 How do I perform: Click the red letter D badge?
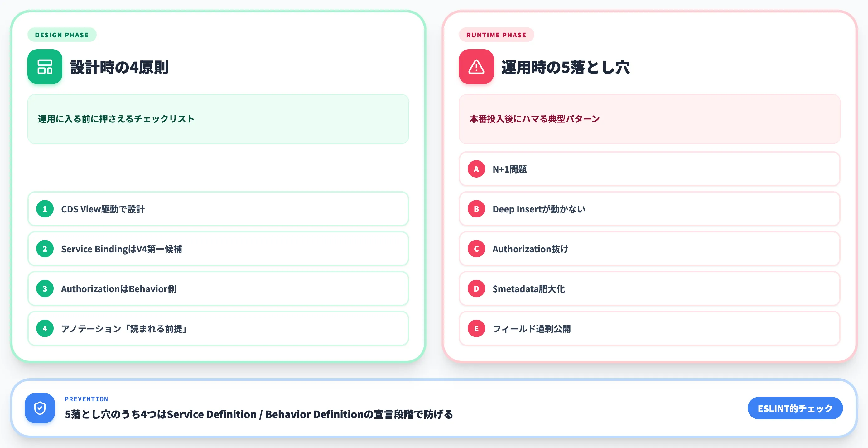pyautogui.click(x=476, y=289)
